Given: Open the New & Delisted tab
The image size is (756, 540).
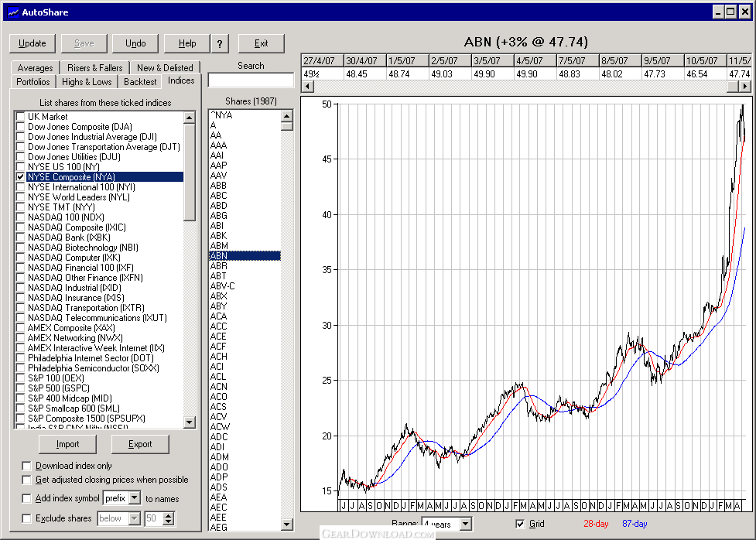Looking at the screenshot, I should tap(165, 68).
